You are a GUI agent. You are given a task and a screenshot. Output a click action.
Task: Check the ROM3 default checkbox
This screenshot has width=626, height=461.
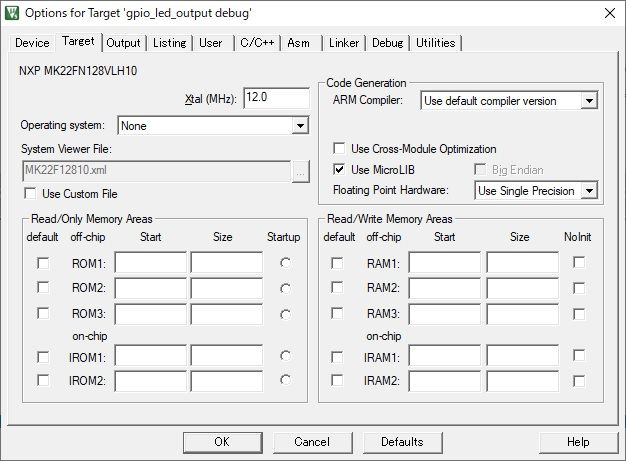tap(43, 313)
